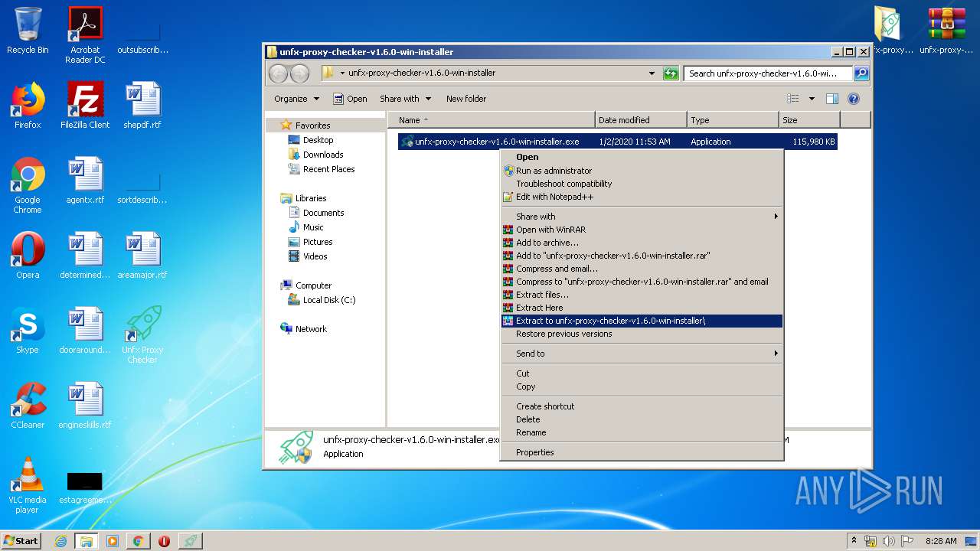Click the search box in Explorer

pyautogui.click(x=768, y=73)
